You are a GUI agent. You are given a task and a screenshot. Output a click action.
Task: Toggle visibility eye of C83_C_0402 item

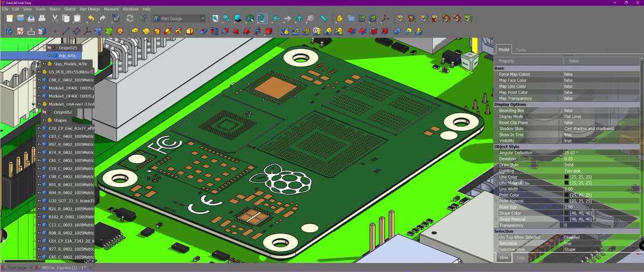[x=39, y=137]
